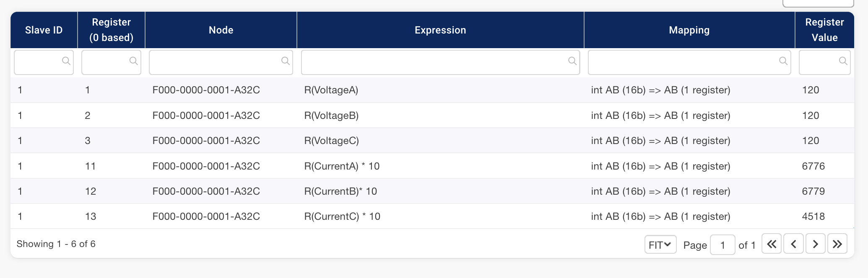Click the search icon in Register Value filter
The width and height of the screenshot is (868, 278).
[843, 61]
